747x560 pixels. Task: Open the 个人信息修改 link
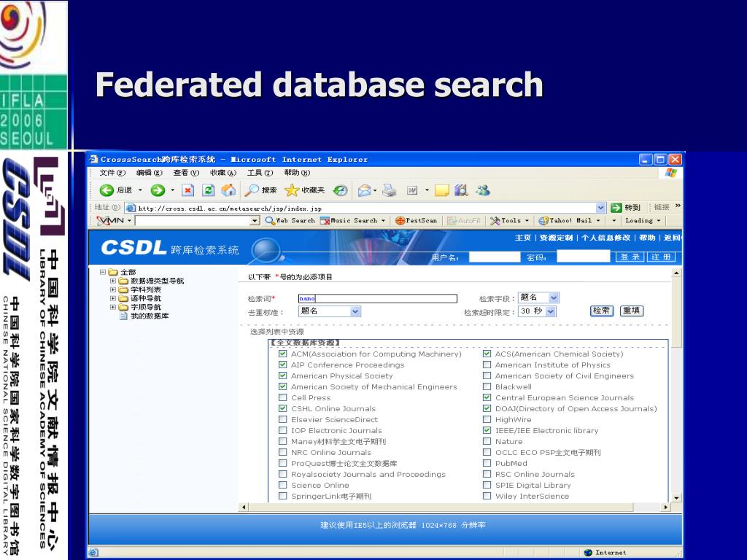(x=606, y=238)
